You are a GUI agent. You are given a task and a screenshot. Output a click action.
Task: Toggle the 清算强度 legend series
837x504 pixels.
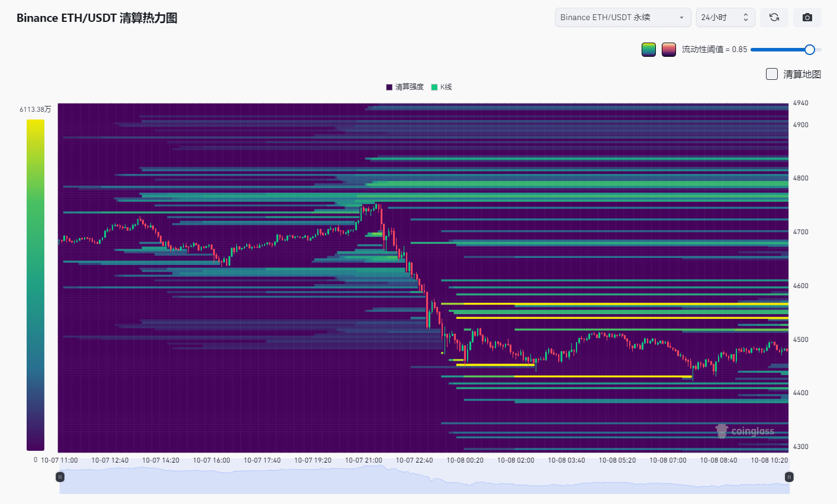405,87
